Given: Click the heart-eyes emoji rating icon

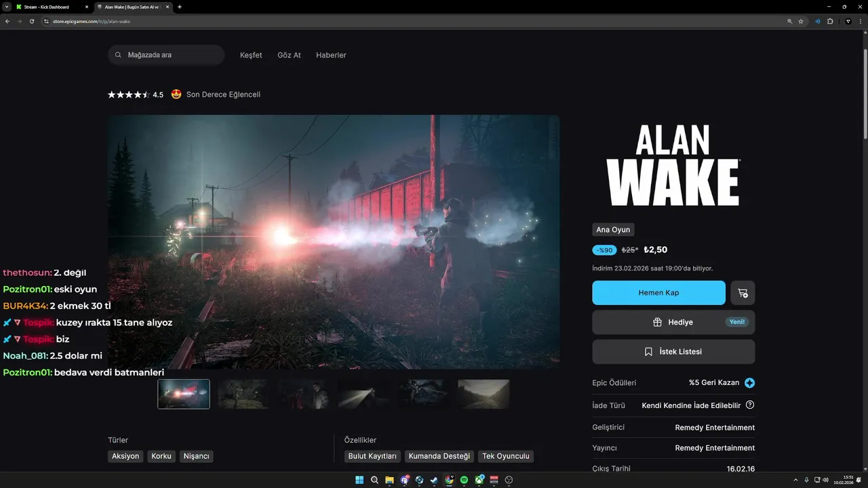Looking at the screenshot, I should (x=176, y=94).
